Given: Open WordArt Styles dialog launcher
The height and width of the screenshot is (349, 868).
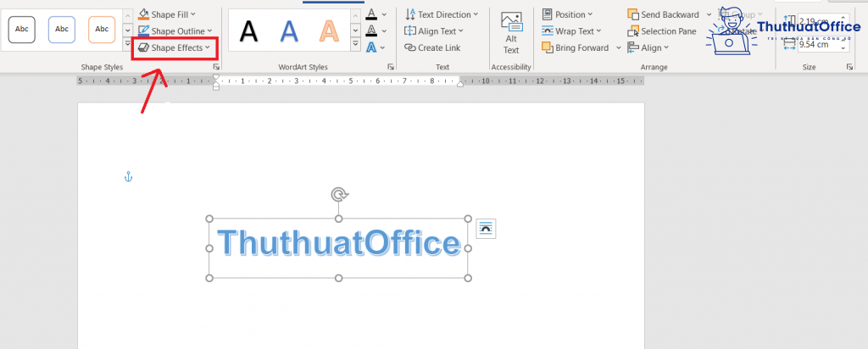Looking at the screenshot, I should pyautogui.click(x=391, y=67).
